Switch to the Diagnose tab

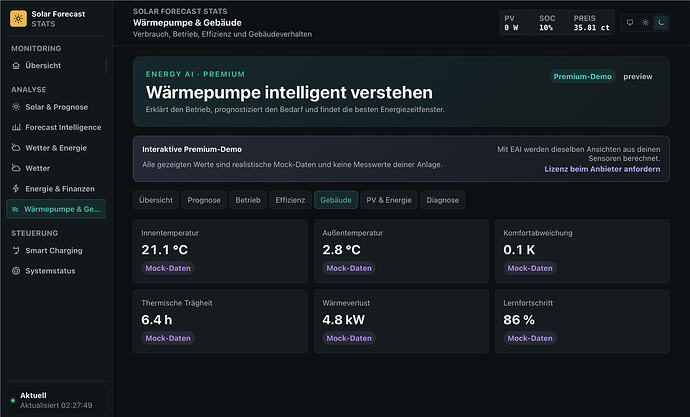[442, 200]
